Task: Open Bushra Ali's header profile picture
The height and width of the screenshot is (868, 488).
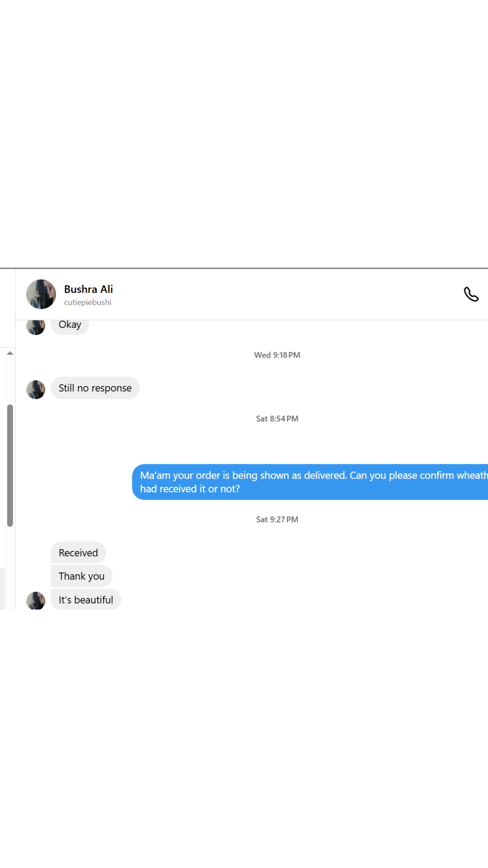Action: [x=41, y=294]
